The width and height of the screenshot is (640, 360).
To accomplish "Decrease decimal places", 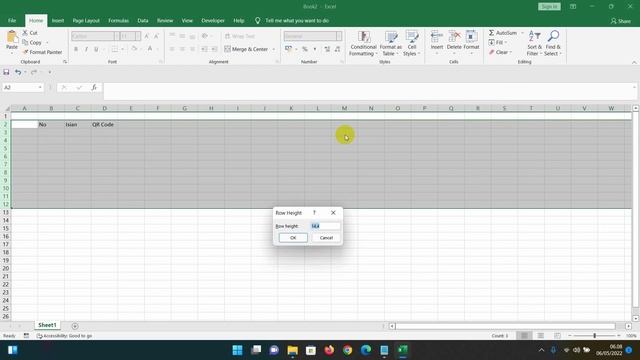I will [x=337, y=49].
